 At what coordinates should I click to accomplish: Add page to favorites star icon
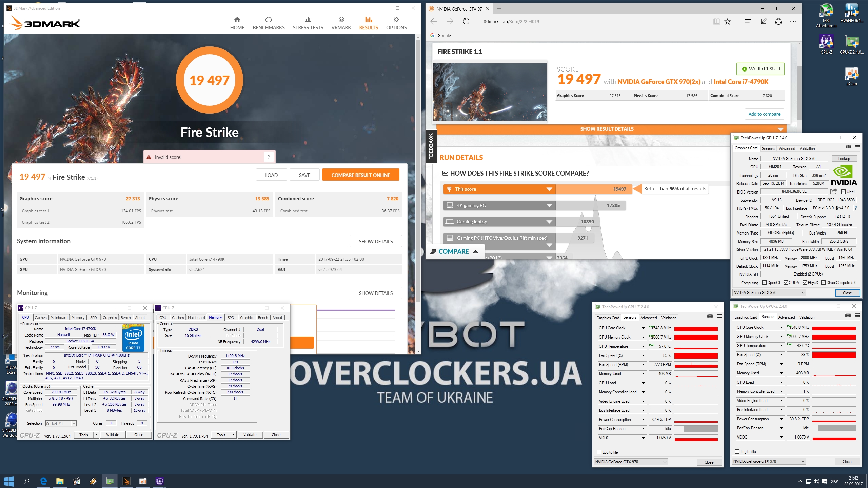(x=728, y=21)
